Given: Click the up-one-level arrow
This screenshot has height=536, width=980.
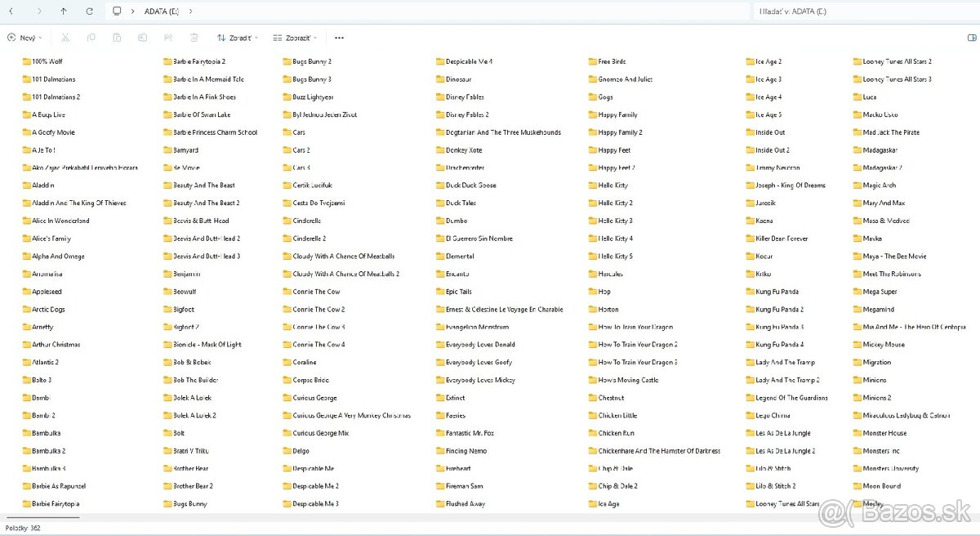Looking at the screenshot, I should point(64,11).
